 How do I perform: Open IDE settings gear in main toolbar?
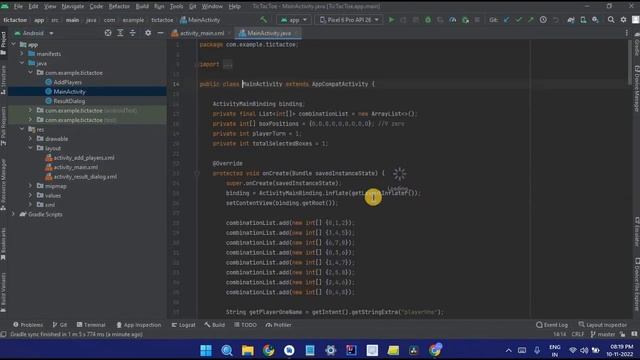click(x=623, y=20)
